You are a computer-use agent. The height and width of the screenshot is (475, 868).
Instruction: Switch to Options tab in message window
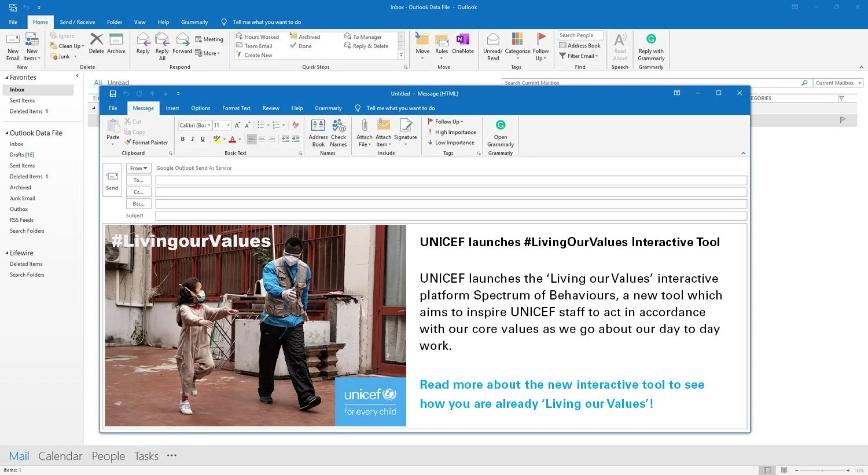[201, 108]
